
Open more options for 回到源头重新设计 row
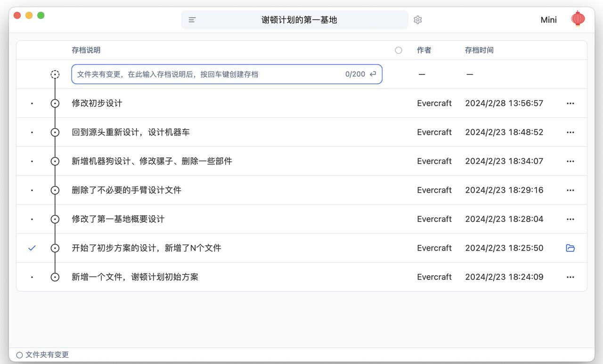click(570, 132)
